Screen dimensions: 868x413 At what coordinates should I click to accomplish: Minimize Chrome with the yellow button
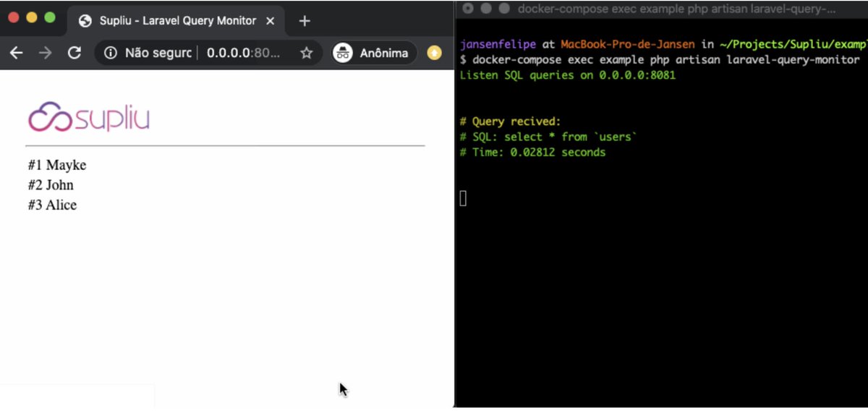click(x=32, y=17)
